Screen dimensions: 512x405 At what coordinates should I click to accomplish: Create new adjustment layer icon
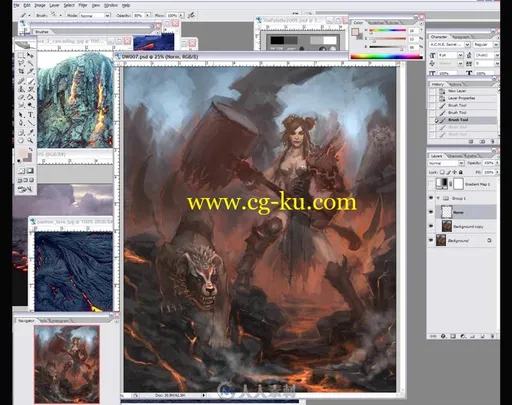tap(463, 336)
